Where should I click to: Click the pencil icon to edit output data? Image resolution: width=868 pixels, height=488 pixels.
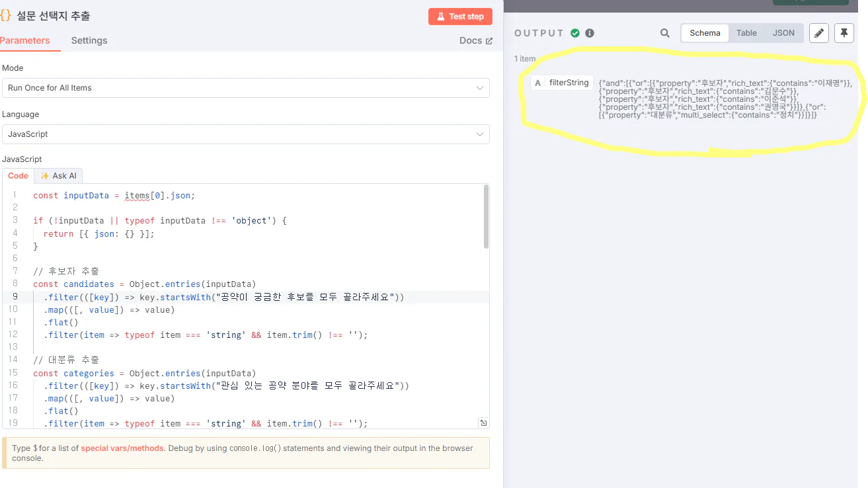coord(818,32)
